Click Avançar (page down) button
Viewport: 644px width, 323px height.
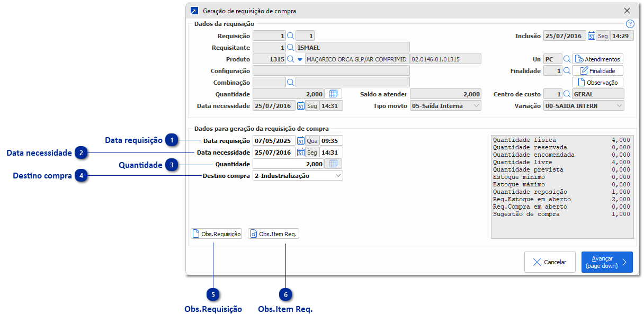tap(607, 262)
